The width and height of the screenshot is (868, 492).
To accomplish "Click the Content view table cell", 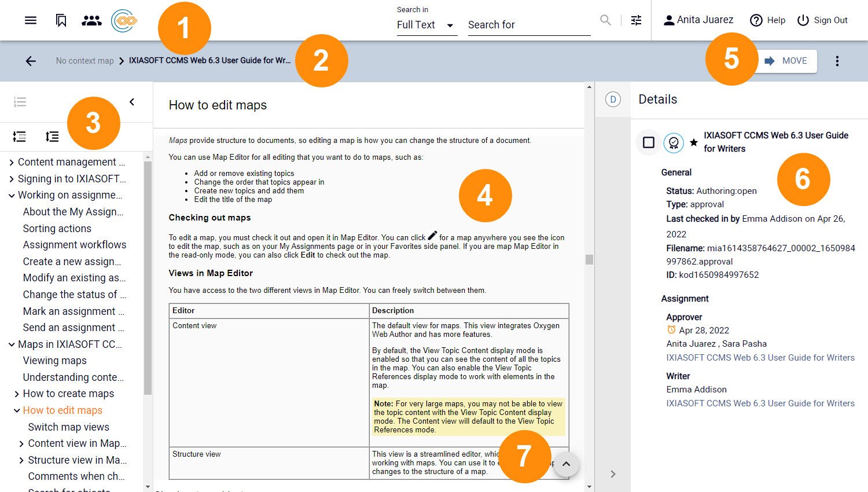I will (269, 383).
